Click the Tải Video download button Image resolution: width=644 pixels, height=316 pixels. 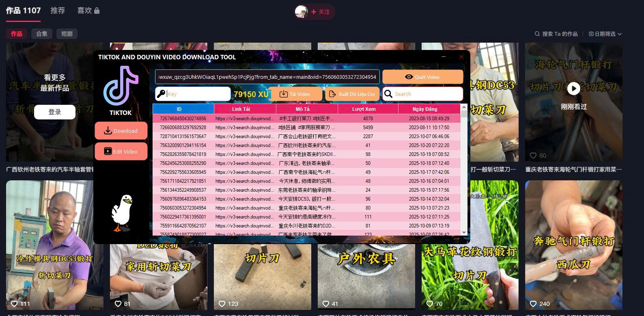295,94
